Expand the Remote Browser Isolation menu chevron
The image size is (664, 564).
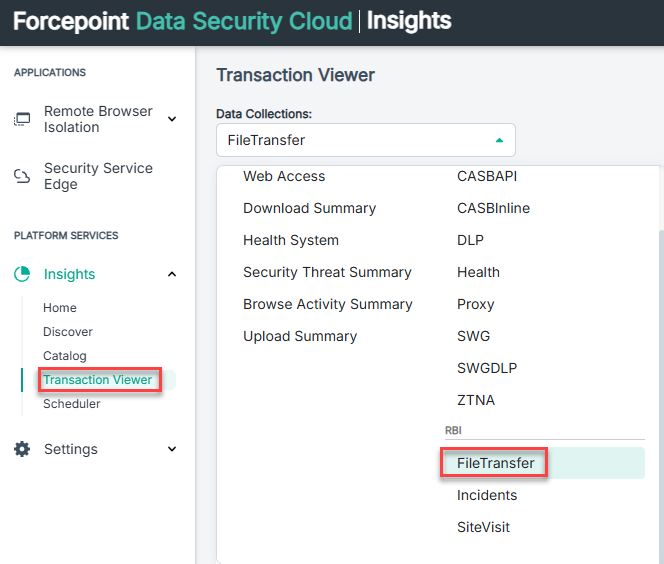pyautogui.click(x=171, y=119)
